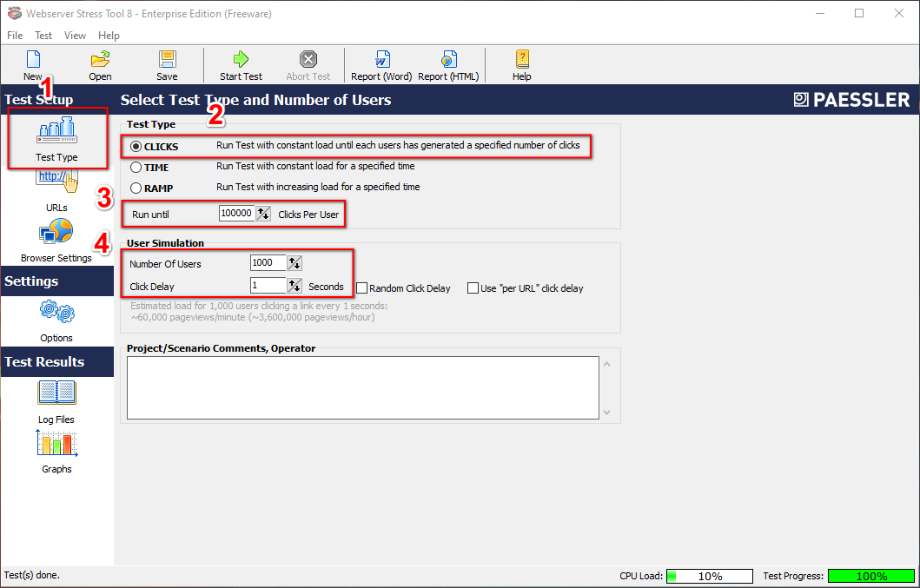
Task: View Log Files in Test Results
Action: (56, 397)
